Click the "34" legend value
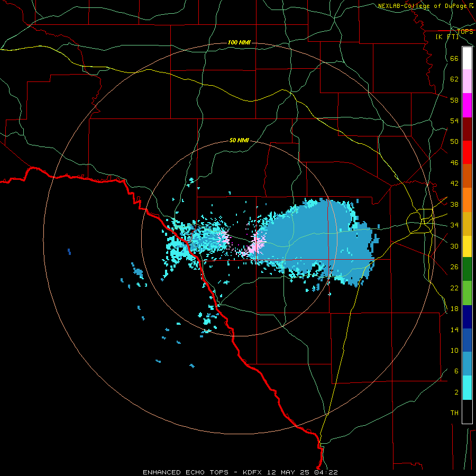The height and width of the screenshot is (476, 476). pyautogui.click(x=454, y=225)
